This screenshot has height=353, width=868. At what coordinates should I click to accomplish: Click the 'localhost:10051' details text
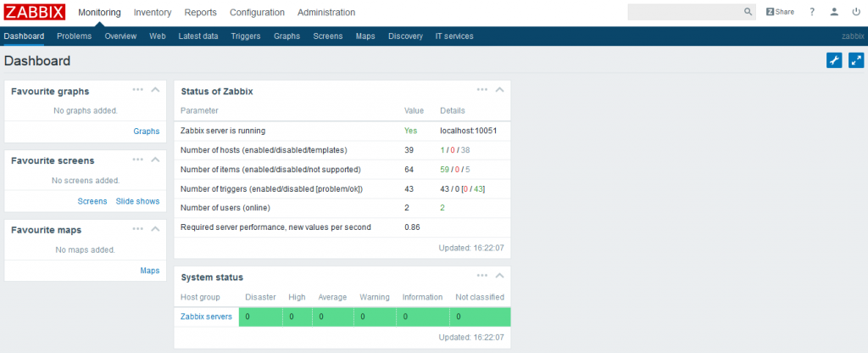469,131
